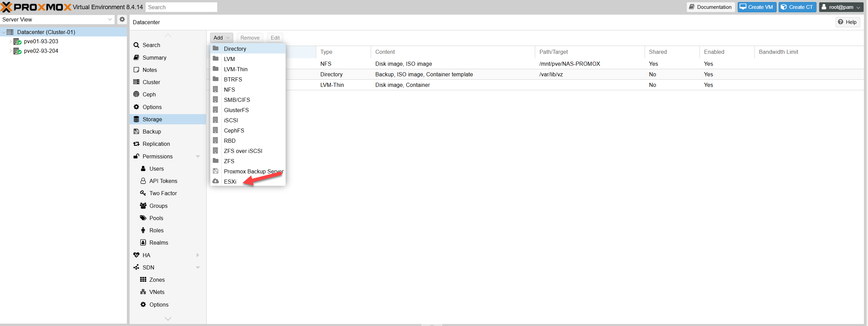The width and height of the screenshot is (868, 326).
Task: Click the root@pam user dropdown
Action: point(841,7)
